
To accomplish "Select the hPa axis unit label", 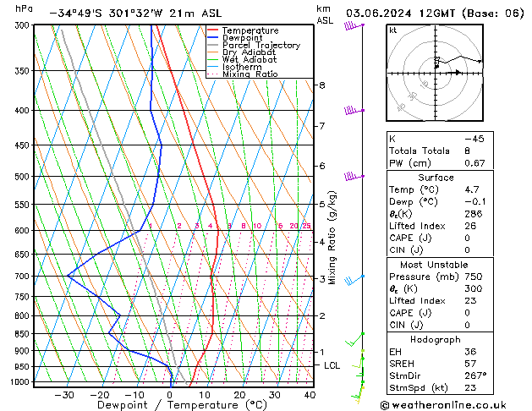I will click(24, 8).
